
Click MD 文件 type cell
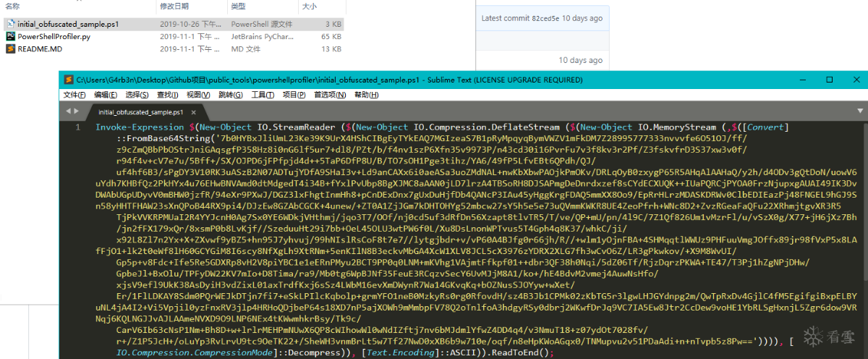[x=245, y=48]
